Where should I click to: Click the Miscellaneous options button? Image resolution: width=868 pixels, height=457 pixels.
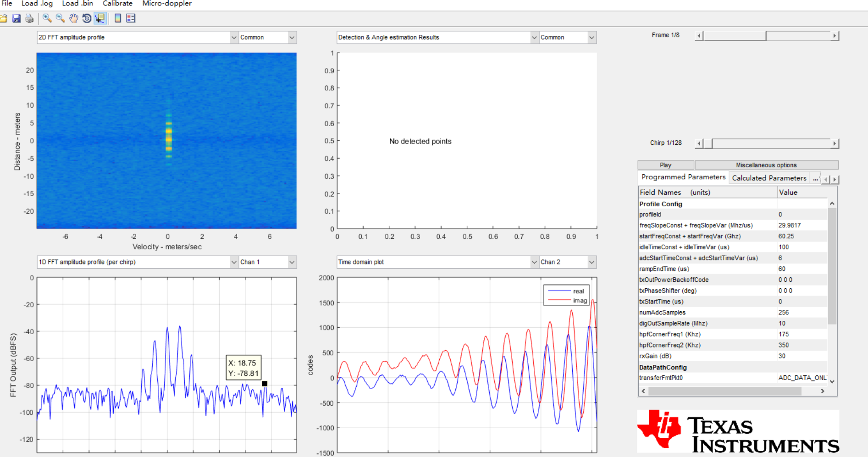pyautogui.click(x=766, y=165)
